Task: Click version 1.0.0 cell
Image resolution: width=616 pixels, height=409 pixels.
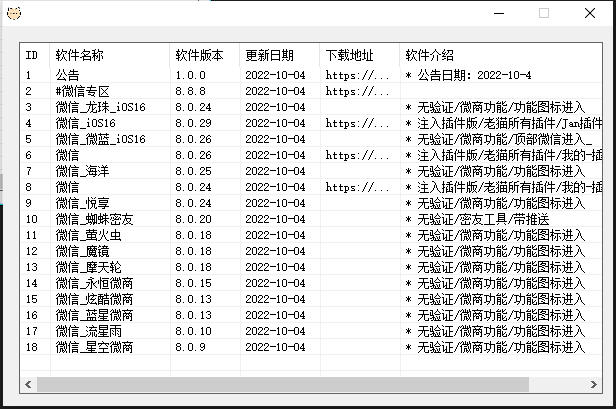Action: [191, 75]
